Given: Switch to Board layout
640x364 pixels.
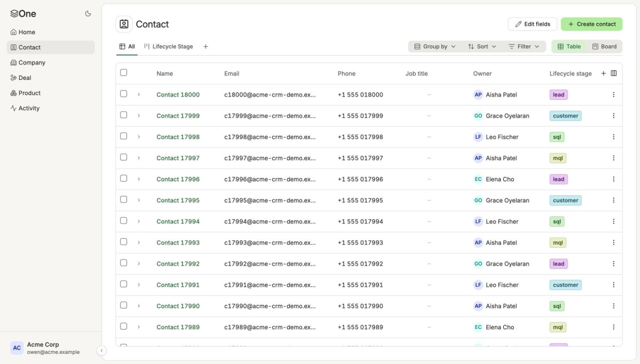Looking at the screenshot, I should (604, 47).
